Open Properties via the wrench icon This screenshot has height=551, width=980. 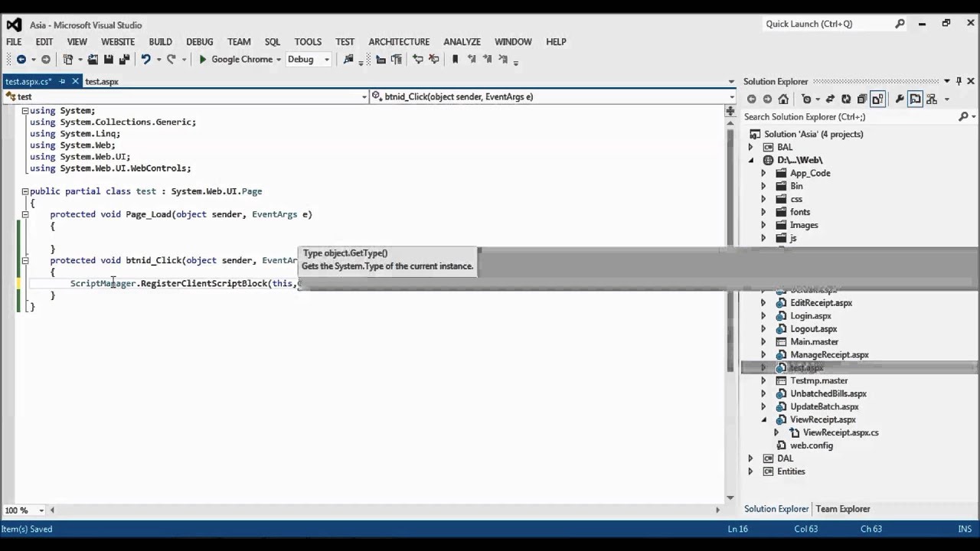coord(900,99)
